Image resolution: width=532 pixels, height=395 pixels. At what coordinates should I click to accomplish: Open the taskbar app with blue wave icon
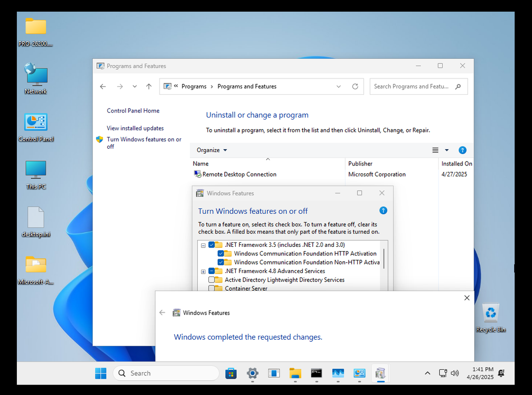(x=338, y=373)
